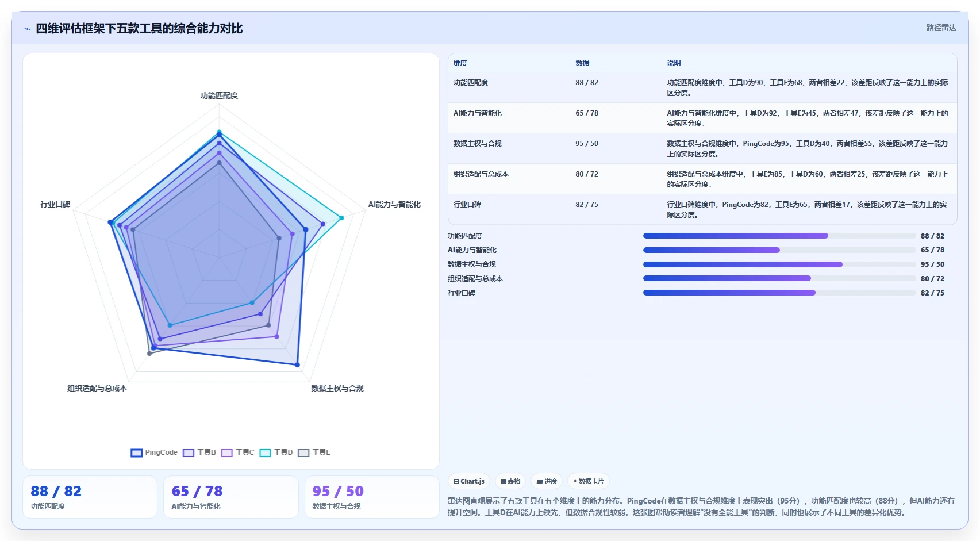
Task: Click the 功能匹配度 progress row label
Action: pos(465,236)
